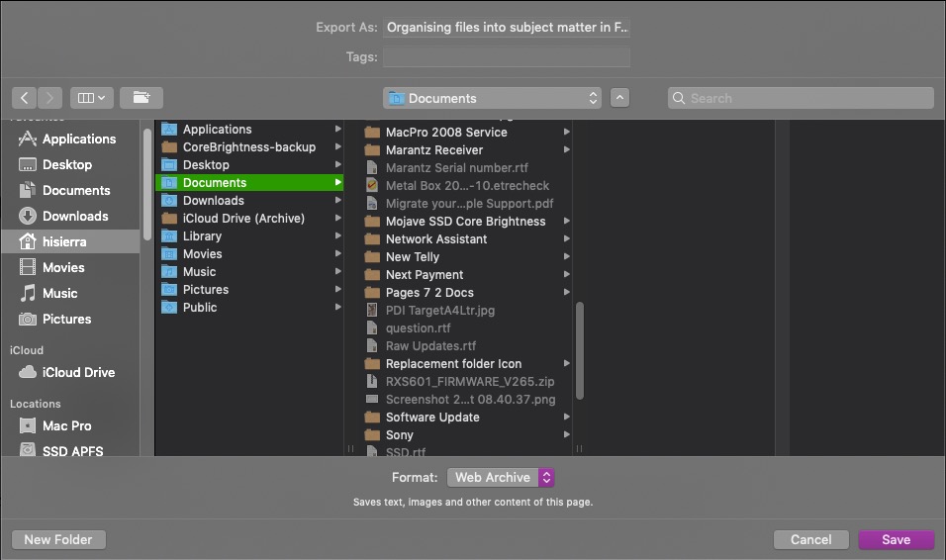
Task: Select hisierra home folder in sidebar
Action: tap(70, 242)
